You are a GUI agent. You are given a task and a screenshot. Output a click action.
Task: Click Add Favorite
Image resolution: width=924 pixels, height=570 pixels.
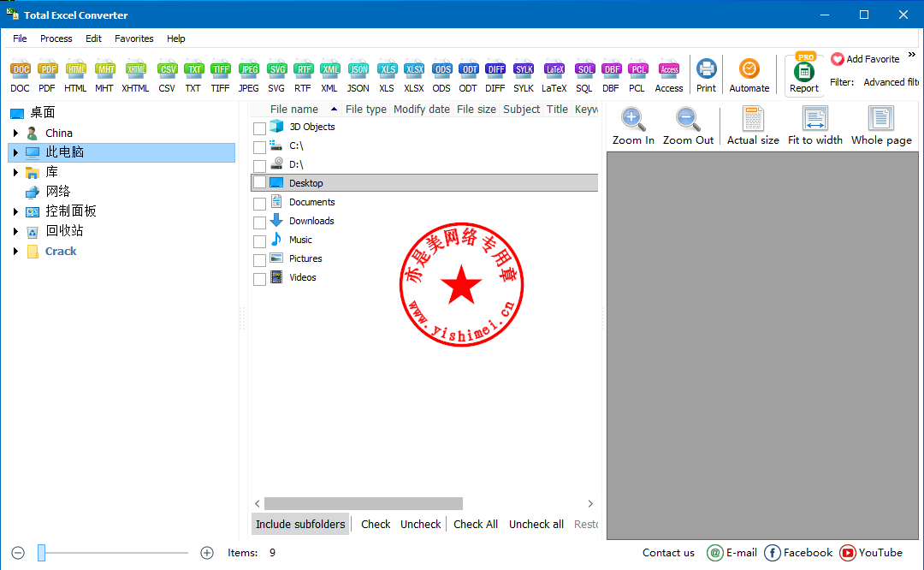[x=865, y=59]
